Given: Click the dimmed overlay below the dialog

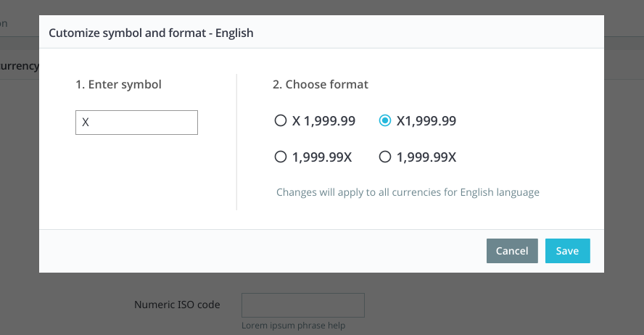Looking at the screenshot, I should pos(493,304).
